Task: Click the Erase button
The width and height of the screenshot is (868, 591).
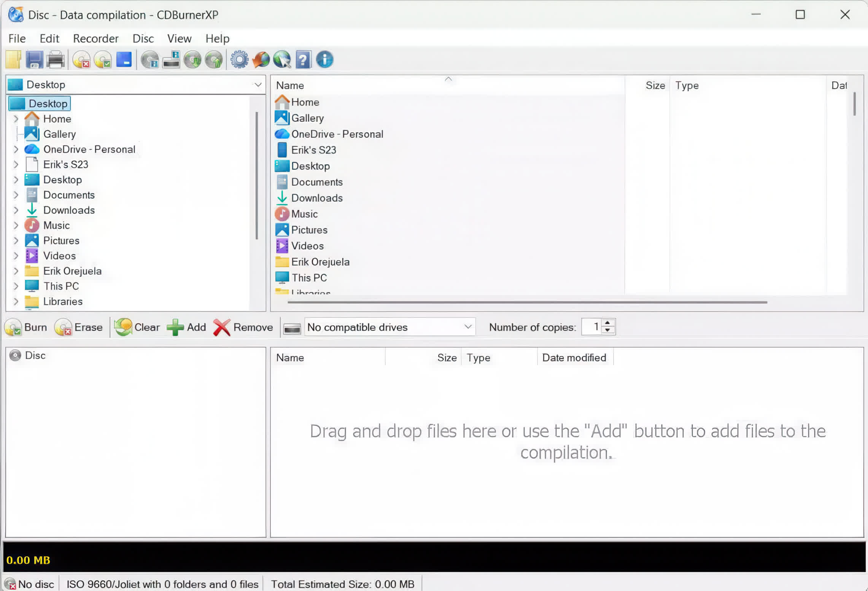Action: pos(79,327)
